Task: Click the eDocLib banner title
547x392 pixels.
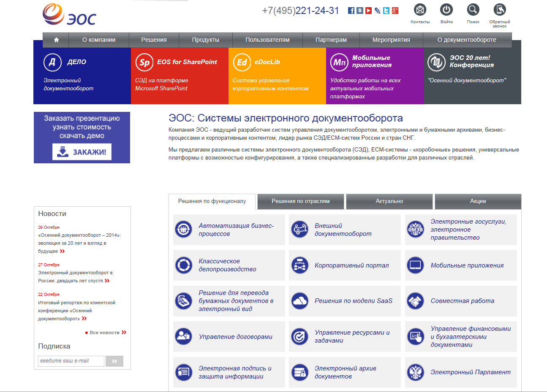Action: point(267,62)
